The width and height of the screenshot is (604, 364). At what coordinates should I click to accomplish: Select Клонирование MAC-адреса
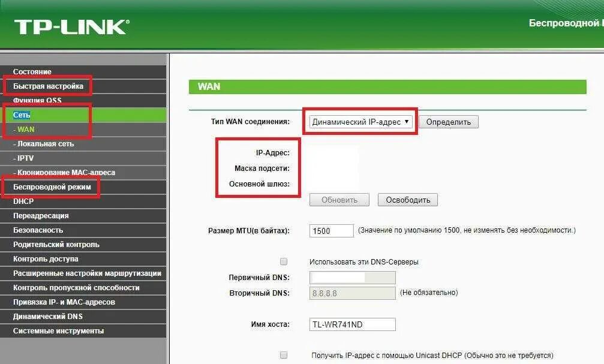[63, 172]
